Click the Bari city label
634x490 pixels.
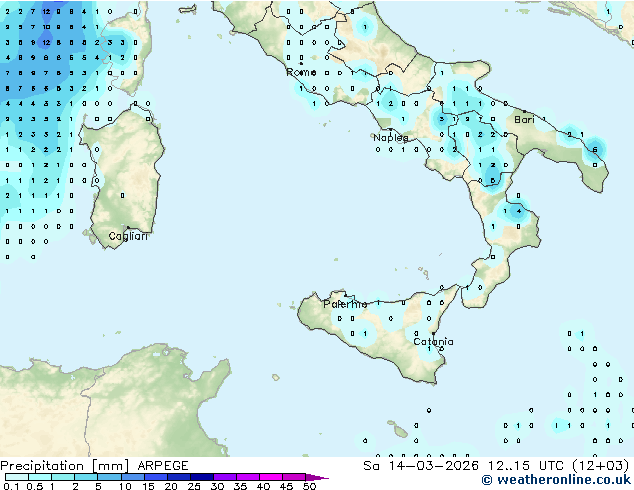[524, 120]
